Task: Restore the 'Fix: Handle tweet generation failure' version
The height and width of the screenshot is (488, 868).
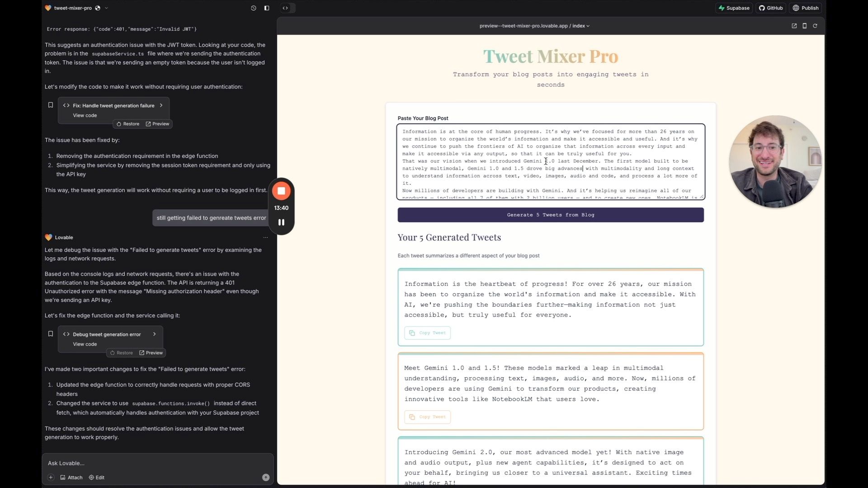Action: pyautogui.click(x=128, y=124)
